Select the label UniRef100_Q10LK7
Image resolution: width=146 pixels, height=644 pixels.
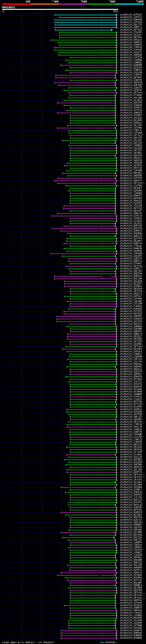(x=131, y=35)
